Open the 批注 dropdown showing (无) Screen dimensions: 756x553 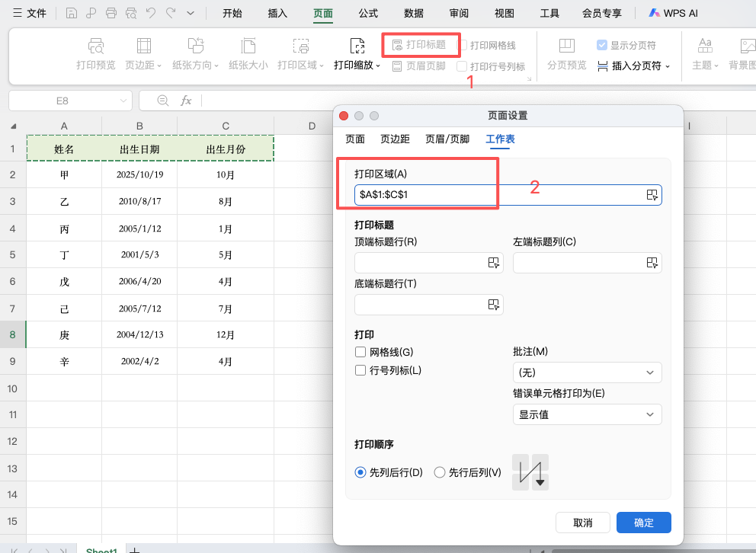(588, 372)
